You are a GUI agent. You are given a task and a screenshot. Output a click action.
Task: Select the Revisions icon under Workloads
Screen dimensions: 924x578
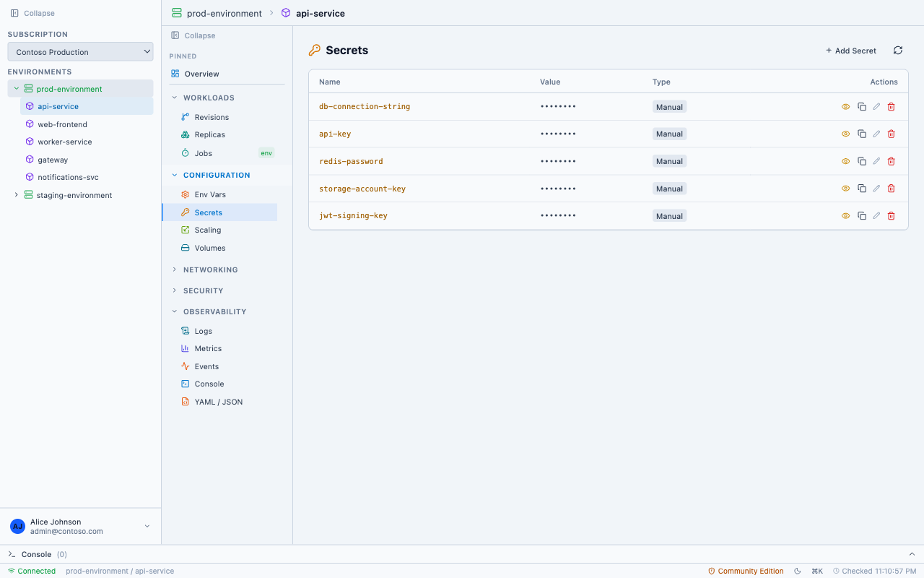[x=185, y=116]
